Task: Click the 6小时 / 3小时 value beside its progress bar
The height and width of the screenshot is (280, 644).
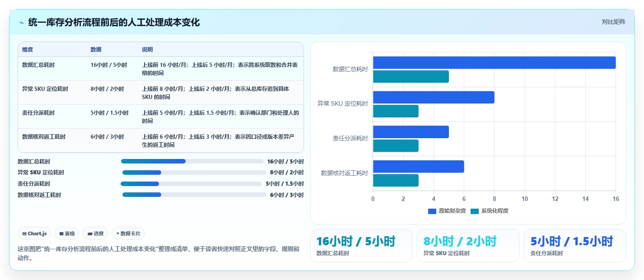Action: (287, 195)
